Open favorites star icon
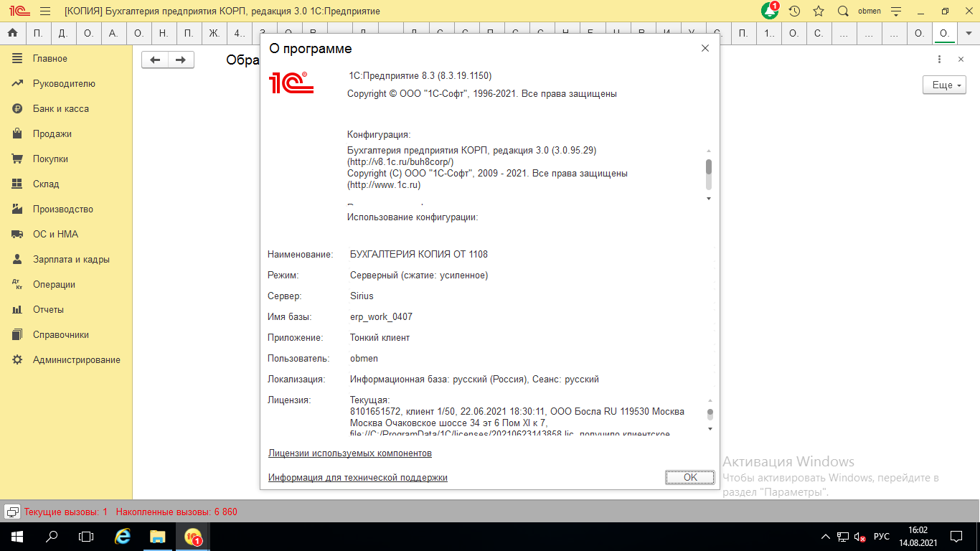The width and height of the screenshot is (980, 551). click(x=819, y=11)
